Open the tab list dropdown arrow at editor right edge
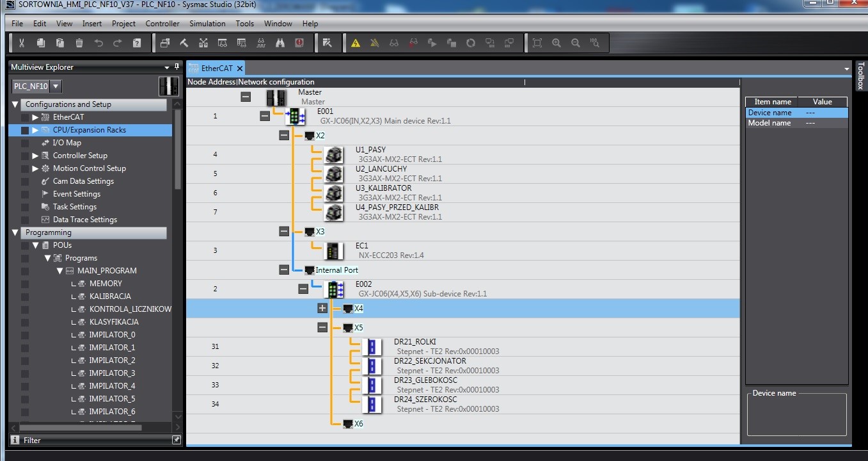This screenshot has height=461, width=868. 847,68
